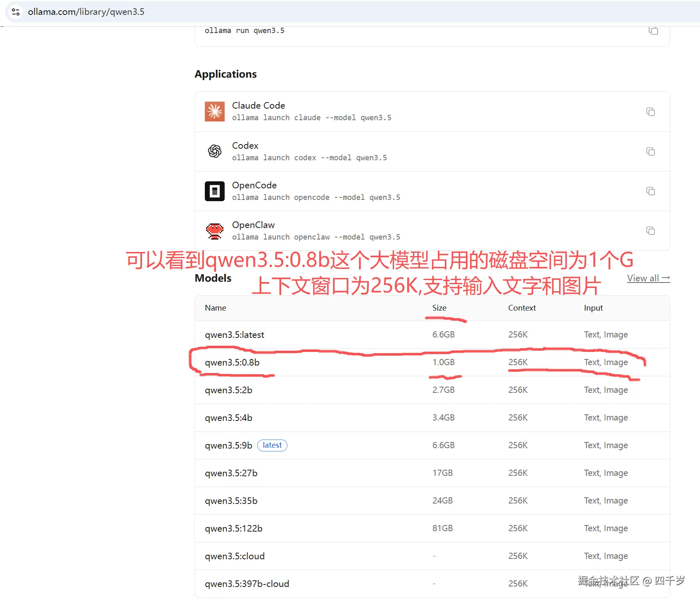Open the qwen3.5:0.8b model
The image size is (700, 601).
click(232, 362)
